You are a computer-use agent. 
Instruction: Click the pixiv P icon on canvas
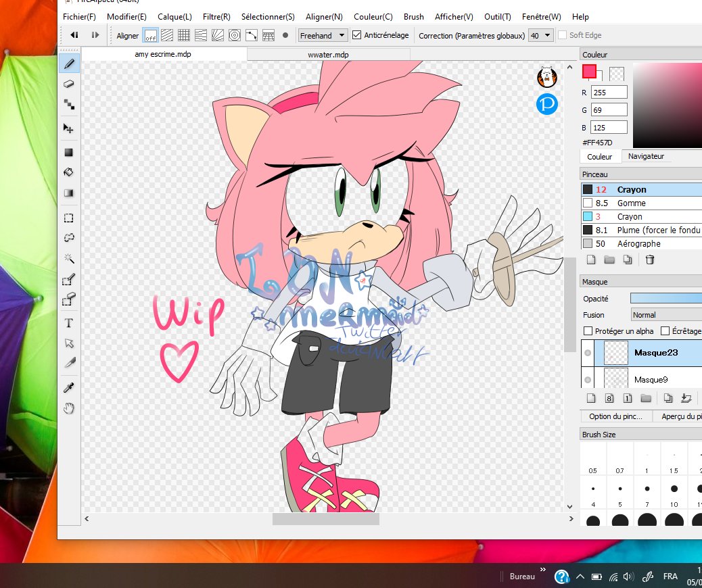pyautogui.click(x=546, y=104)
